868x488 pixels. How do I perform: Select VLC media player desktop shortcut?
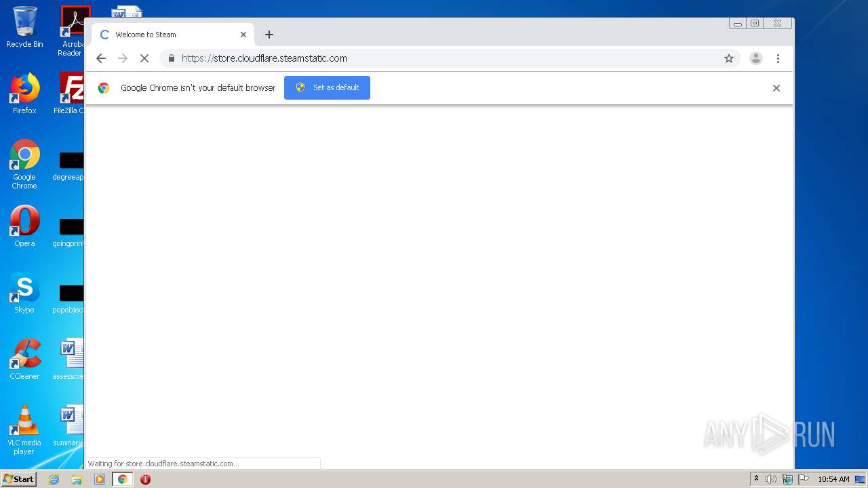tap(24, 430)
